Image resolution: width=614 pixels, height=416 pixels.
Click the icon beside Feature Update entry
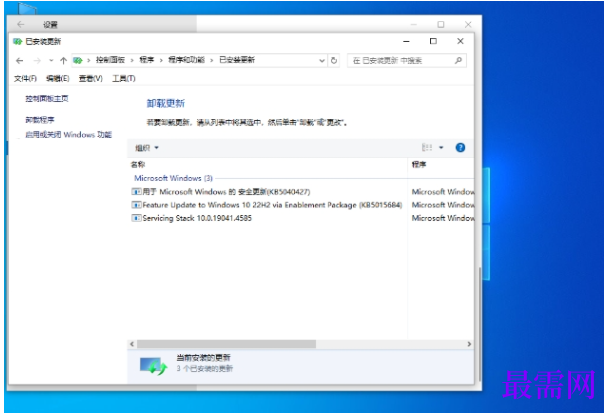click(x=136, y=205)
